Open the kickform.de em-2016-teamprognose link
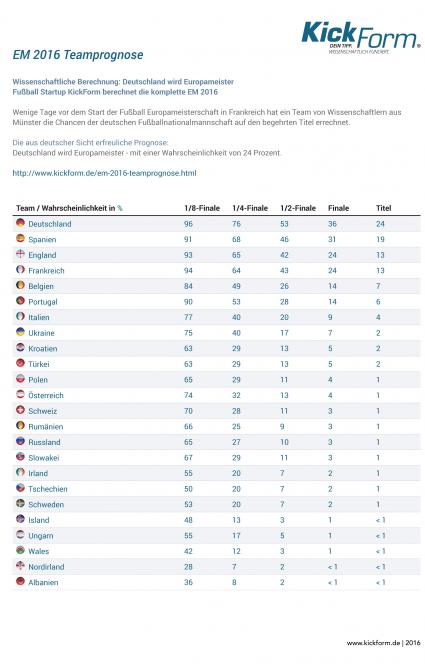This screenshot has width=425, height=670. point(104,173)
